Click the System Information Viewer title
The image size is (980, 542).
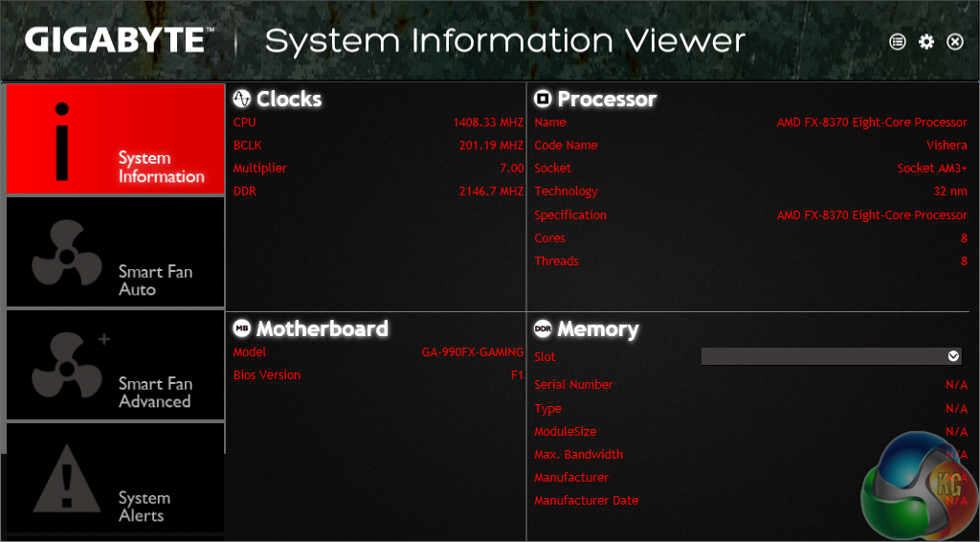coord(505,41)
